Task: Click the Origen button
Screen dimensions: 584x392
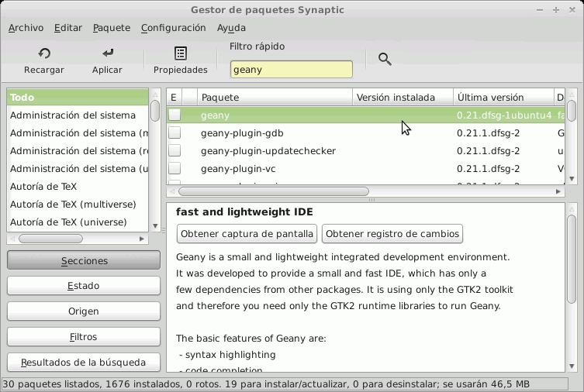Action: coord(84,311)
